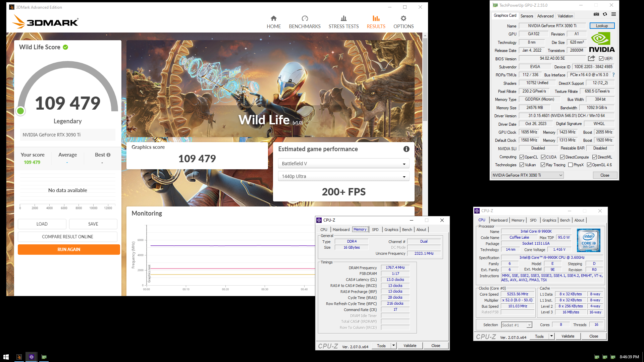
Task: Toggle the Vulkan checkbox
Action: (x=522, y=165)
